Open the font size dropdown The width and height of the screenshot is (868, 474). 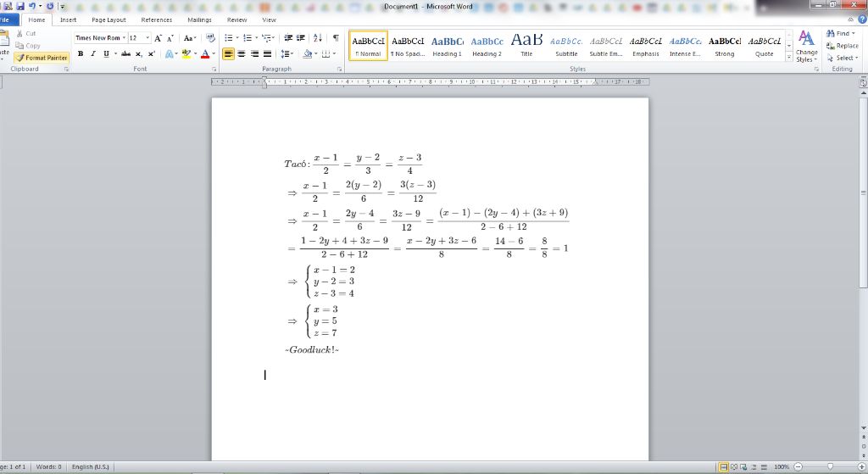pos(147,38)
